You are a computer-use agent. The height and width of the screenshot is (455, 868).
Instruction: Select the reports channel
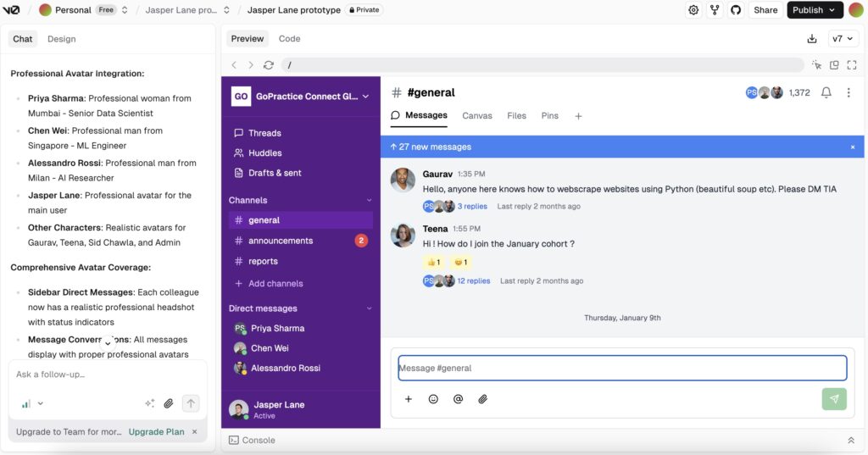tap(301, 261)
